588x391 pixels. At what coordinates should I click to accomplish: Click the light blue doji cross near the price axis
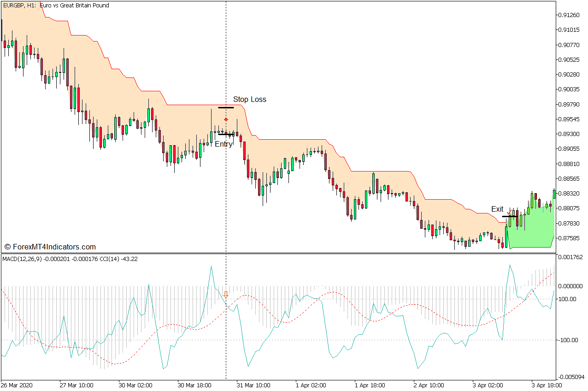(543, 207)
